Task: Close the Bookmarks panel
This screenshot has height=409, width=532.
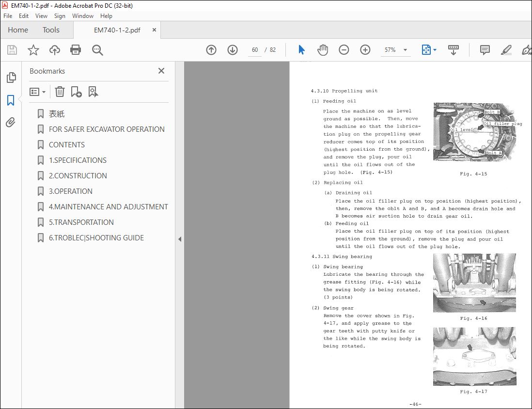Action: 161,71
